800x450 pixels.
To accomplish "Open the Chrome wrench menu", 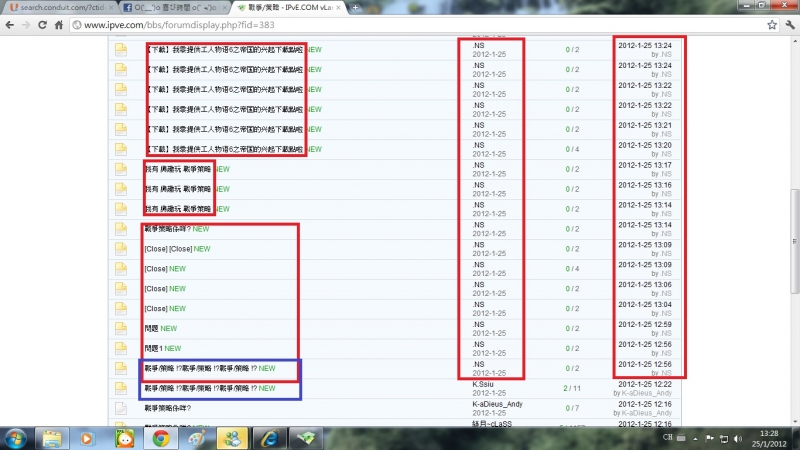I will (790, 24).
